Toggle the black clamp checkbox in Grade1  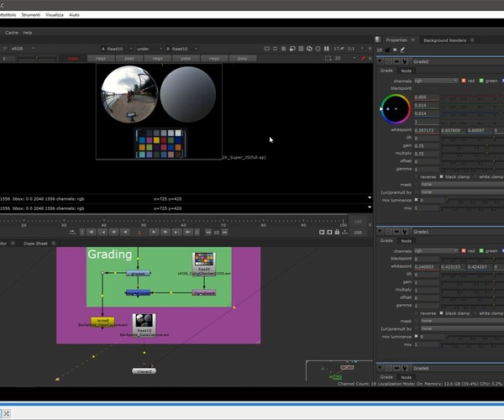(441, 313)
